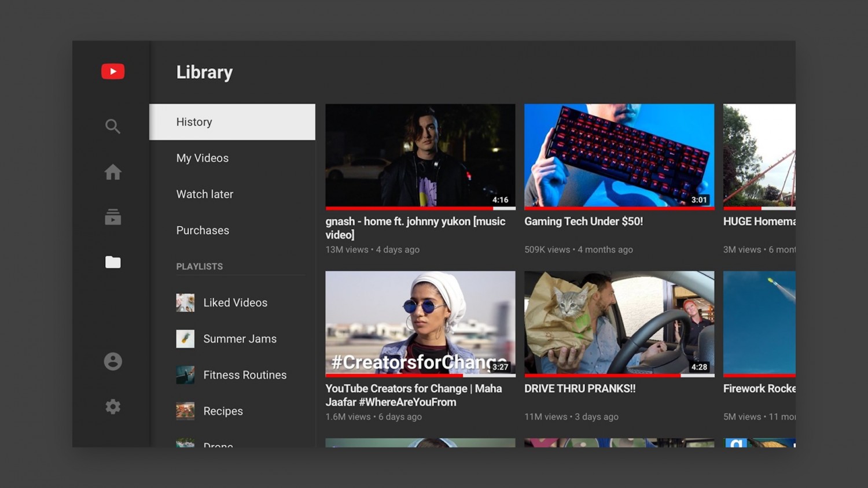Click progress bar under Creators for Change
868x488 pixels.
click(420, 375)
